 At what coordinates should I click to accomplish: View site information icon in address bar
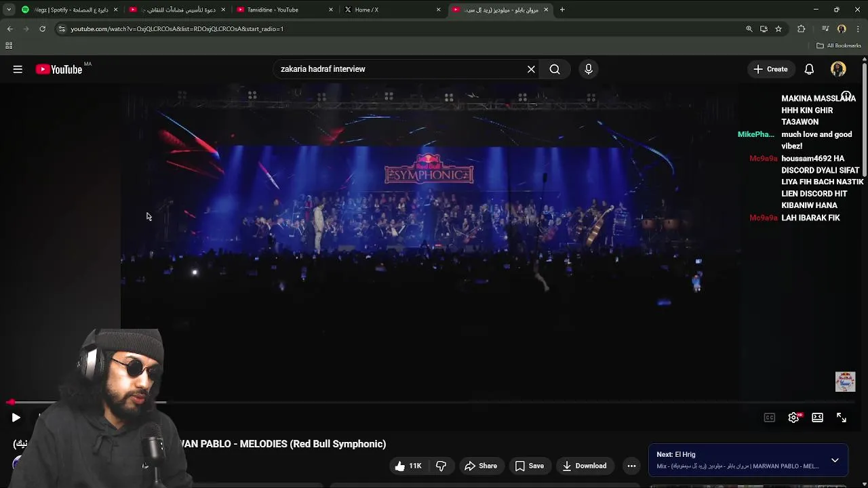62,28
